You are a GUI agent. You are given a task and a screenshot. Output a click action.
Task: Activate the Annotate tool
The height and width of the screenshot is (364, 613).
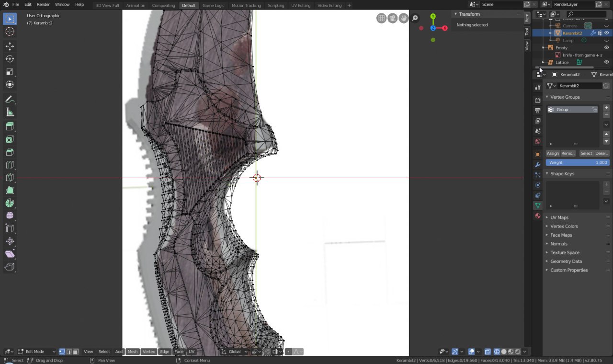pos(10,100)
